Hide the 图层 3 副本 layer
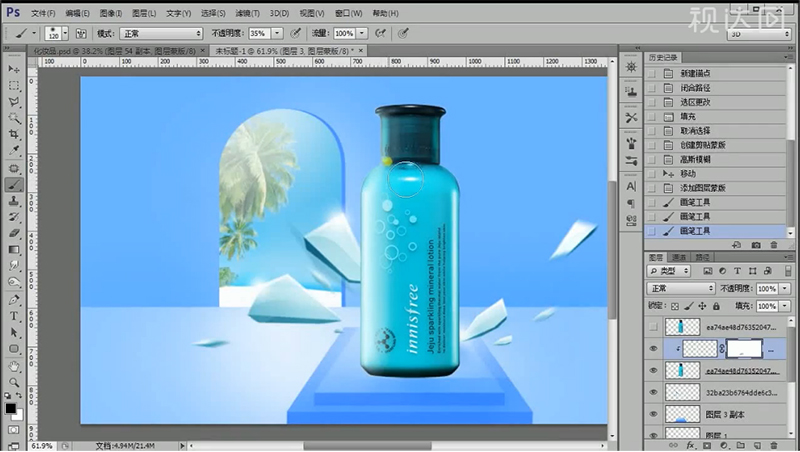The image size is (800, 452). point(654,414)
